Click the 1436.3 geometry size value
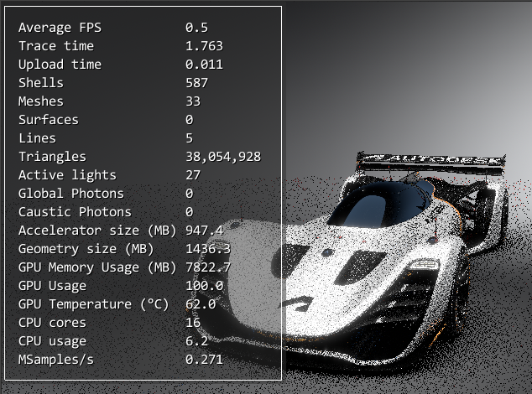Screen dimensions: 532x394 [x=208, y=249]
